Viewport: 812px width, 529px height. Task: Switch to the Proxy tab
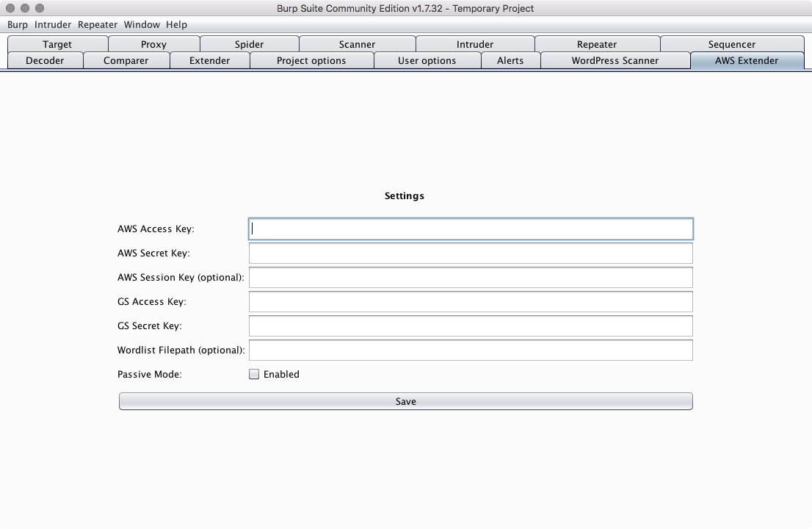click(153, 44)
